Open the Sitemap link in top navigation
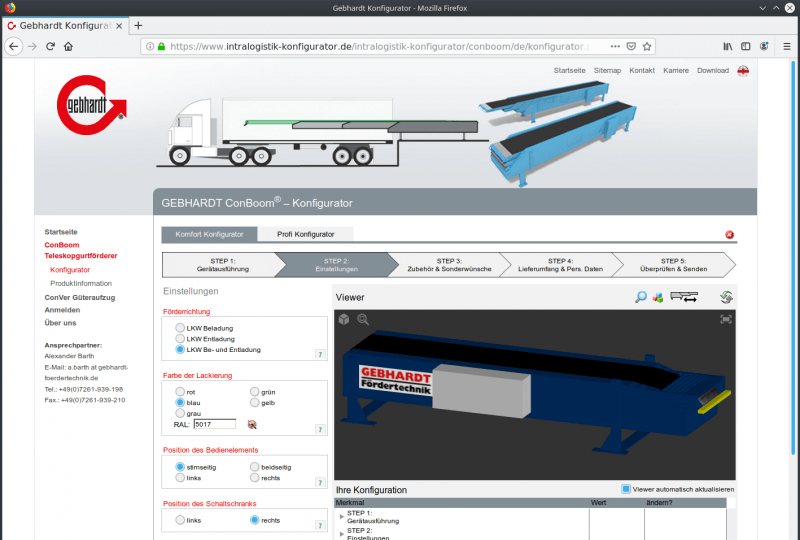The image size is (800, 540). point(607,70)
